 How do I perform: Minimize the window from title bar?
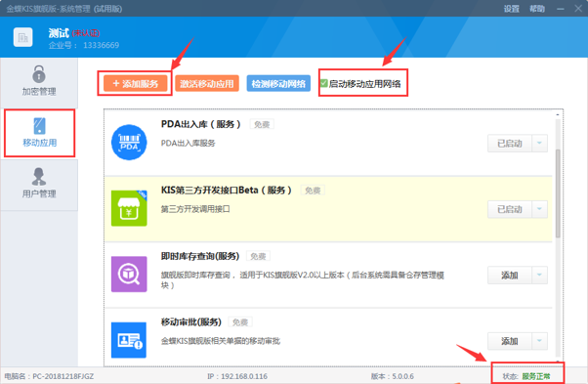click(x=561, y=9)
